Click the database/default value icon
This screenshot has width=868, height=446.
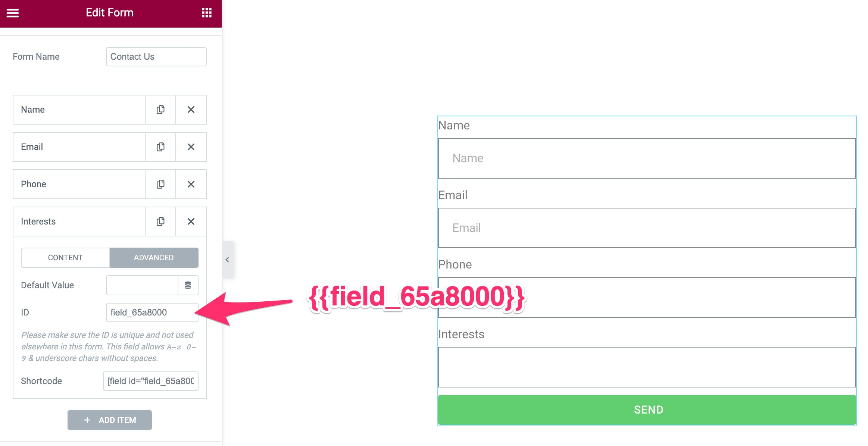188,285
